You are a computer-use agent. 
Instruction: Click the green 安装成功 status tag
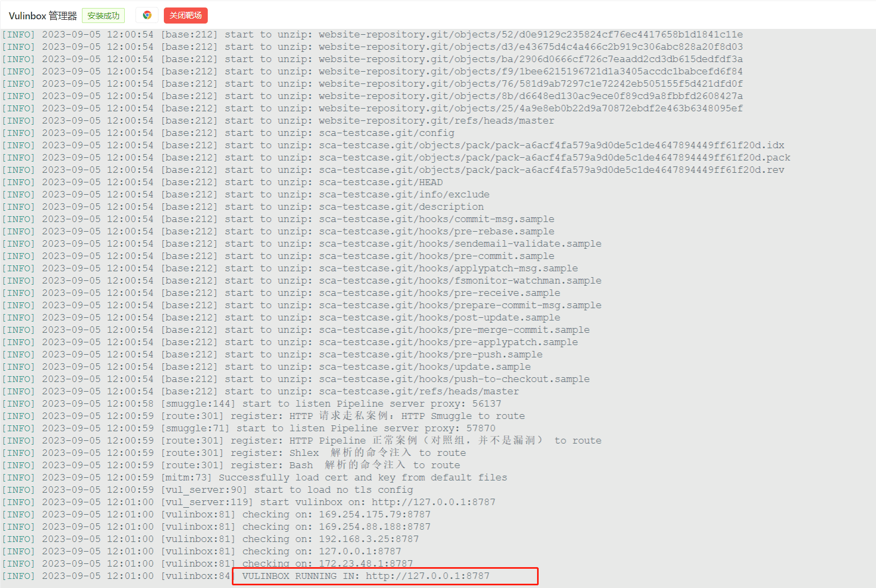103,16
